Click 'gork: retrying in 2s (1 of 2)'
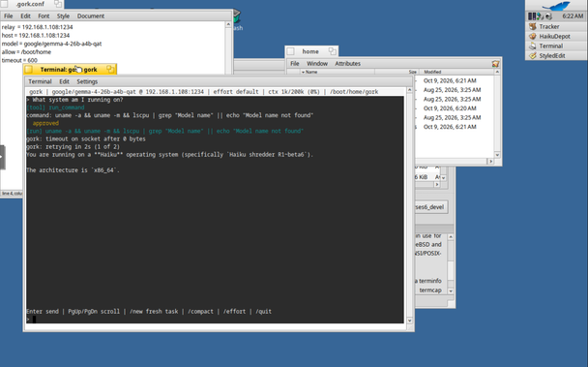Viewport: 588px width, 367px height. (x=73, y=147)
